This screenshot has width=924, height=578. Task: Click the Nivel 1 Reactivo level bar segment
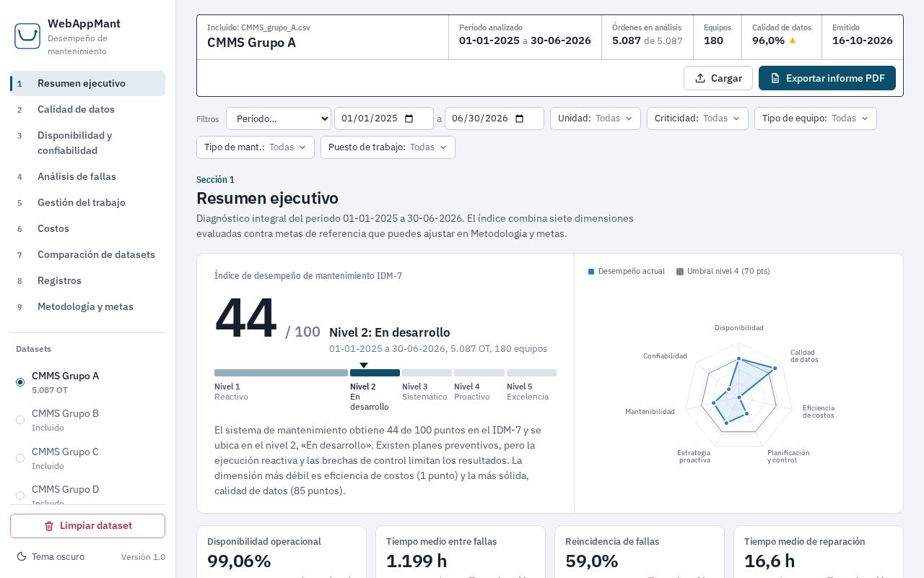tap(281, 373)
